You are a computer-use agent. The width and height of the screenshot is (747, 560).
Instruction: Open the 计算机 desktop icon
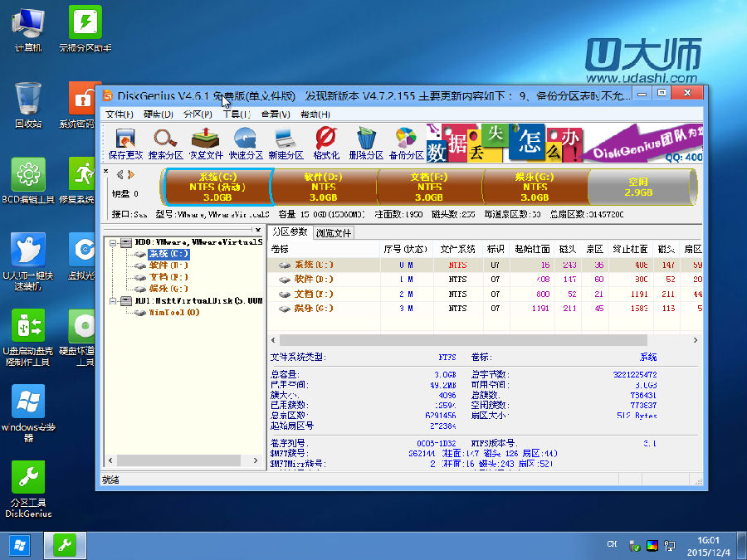click(28, 30)
